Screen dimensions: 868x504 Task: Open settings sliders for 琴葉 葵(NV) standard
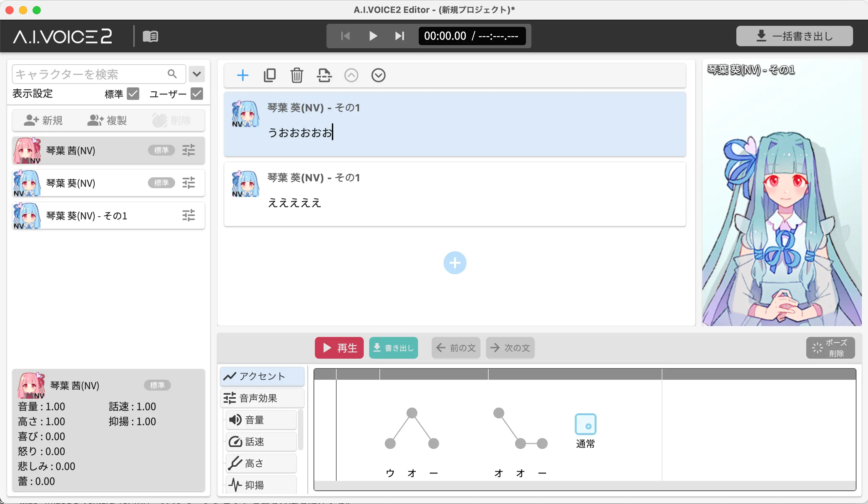point(188,183)
